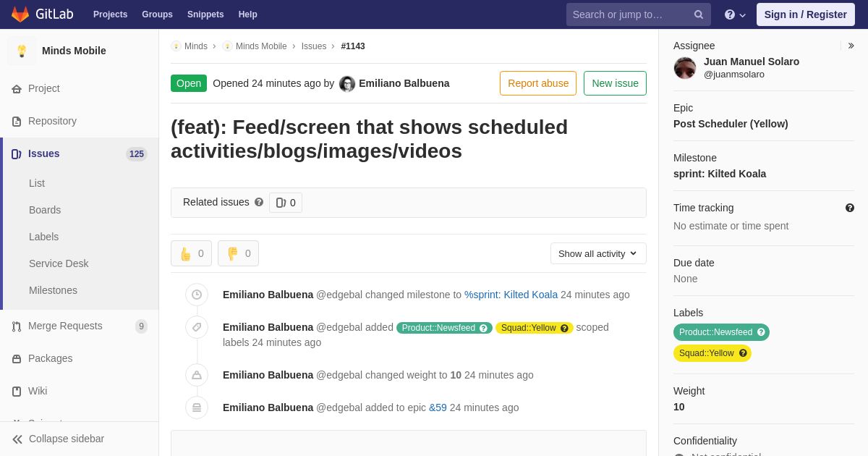The width and height of the screenshot is (868, 456).
Task: Click Emiliano Balbuena's avatar near Opened text
Action: coord(347,84)
